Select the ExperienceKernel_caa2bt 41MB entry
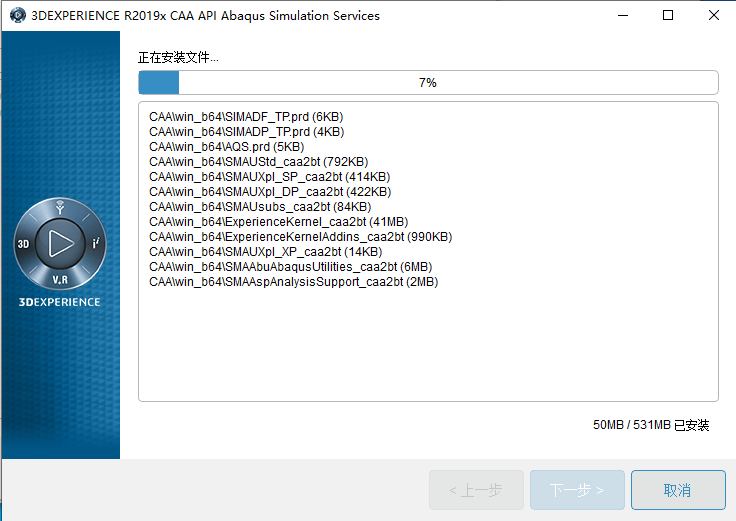 click(x=278, y=222)
